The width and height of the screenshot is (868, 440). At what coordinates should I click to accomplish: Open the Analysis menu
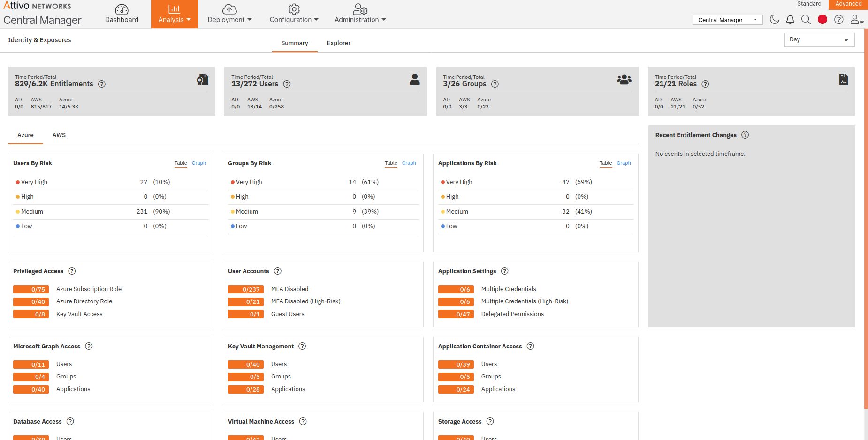click(174, 14)
